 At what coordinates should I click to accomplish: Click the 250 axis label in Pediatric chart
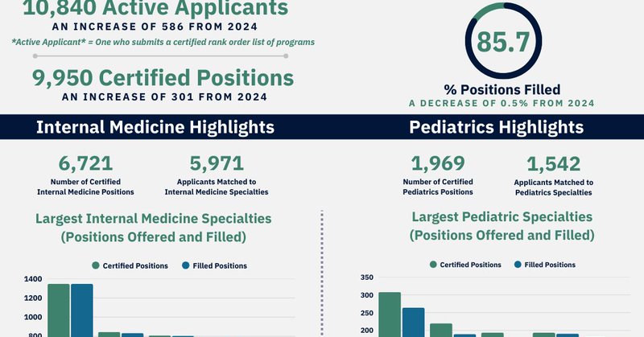[367, 313]
